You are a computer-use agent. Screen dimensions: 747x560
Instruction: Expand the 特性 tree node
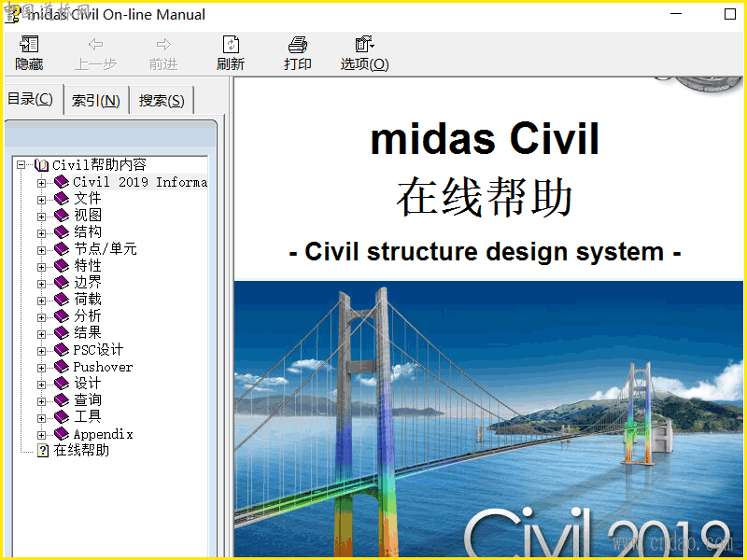41,267
